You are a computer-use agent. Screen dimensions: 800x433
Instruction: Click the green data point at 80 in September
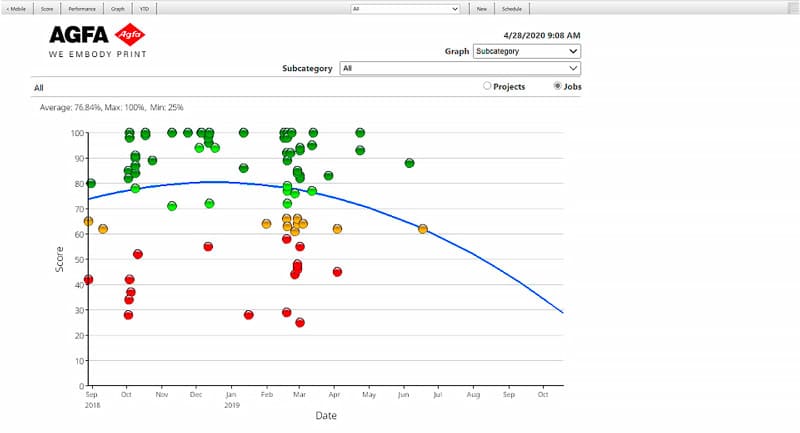[91, 183]
